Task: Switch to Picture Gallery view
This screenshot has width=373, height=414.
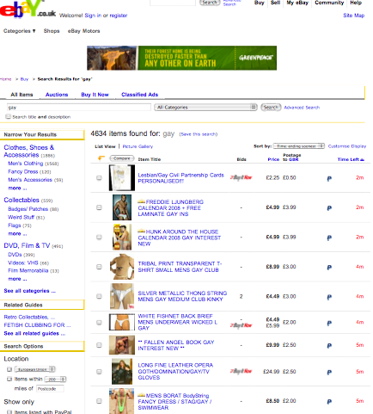Action: point(138,146)
